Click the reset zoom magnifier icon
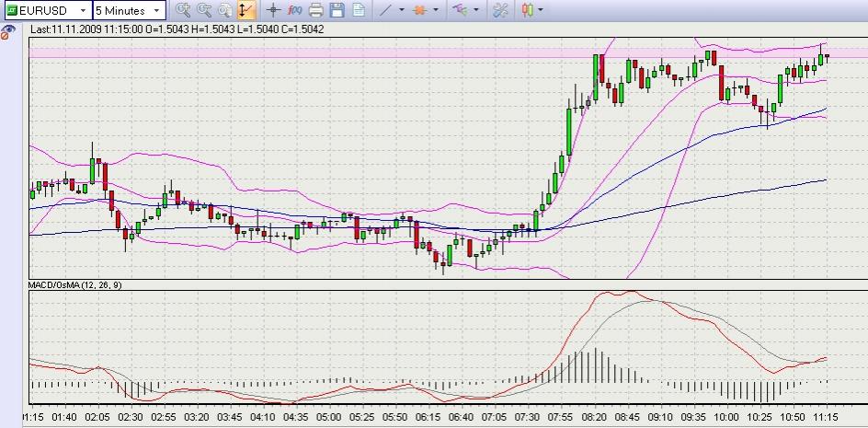868x428 pixels. [x=223, y=10]
